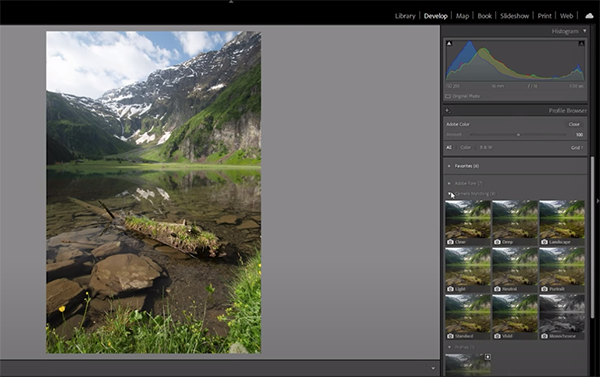This screenshot has width=600, height=377.
Task: Click the Original Photo icon below the histogram
Action: click(x=448, y=96)
